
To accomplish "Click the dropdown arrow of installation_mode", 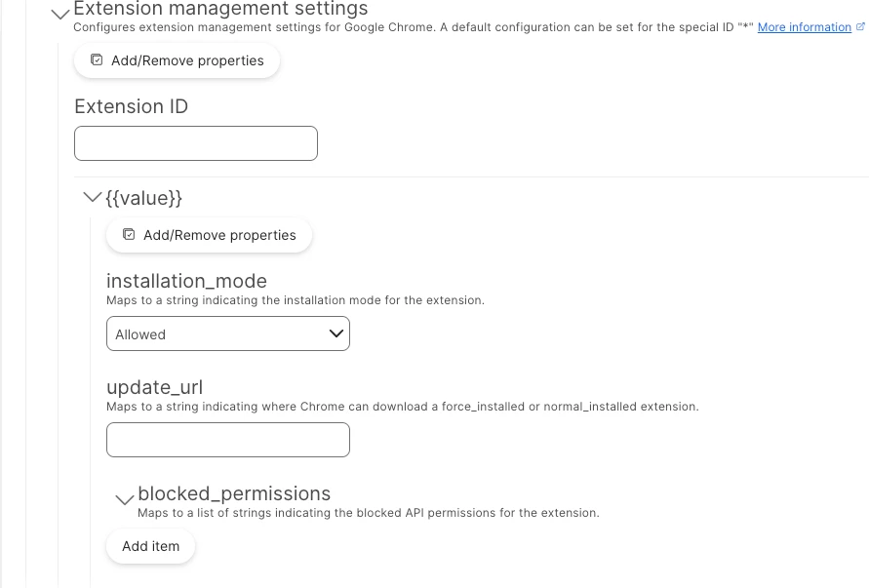I will pos(336,333).
